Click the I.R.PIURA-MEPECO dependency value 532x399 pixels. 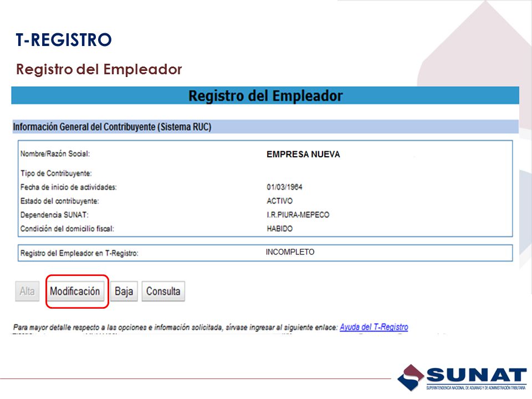[298, 215]
